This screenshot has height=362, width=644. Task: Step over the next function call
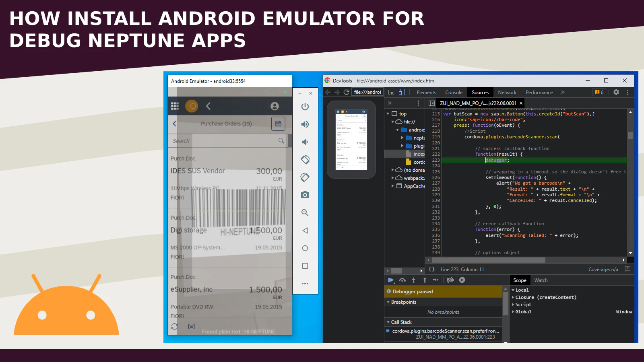pyautogui.click(x=402, y=280)
